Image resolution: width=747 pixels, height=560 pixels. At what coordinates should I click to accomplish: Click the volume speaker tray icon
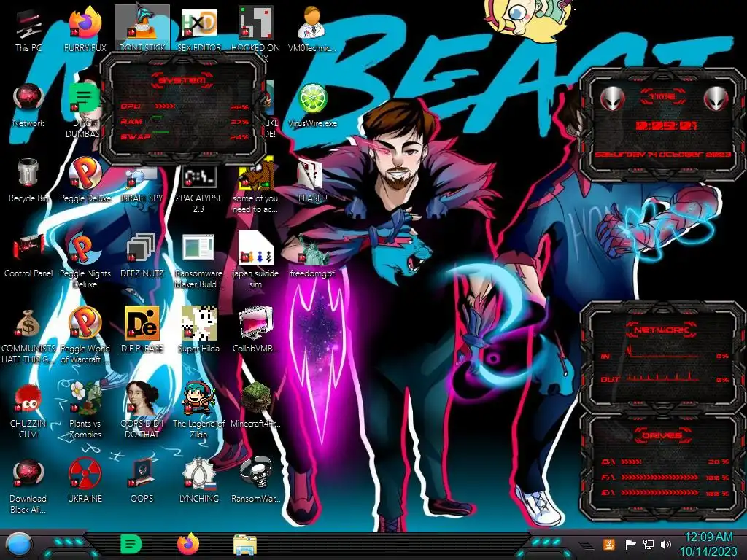[666, 544]
